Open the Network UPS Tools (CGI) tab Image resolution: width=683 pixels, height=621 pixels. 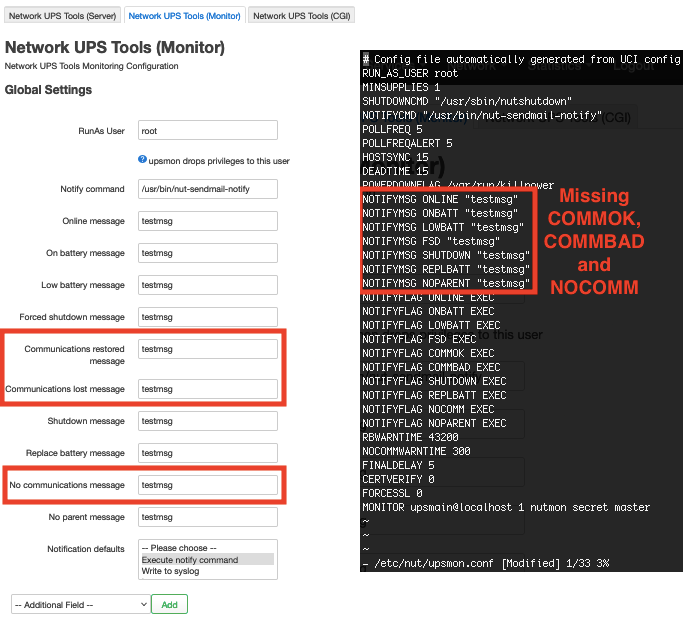pos(301,15)
